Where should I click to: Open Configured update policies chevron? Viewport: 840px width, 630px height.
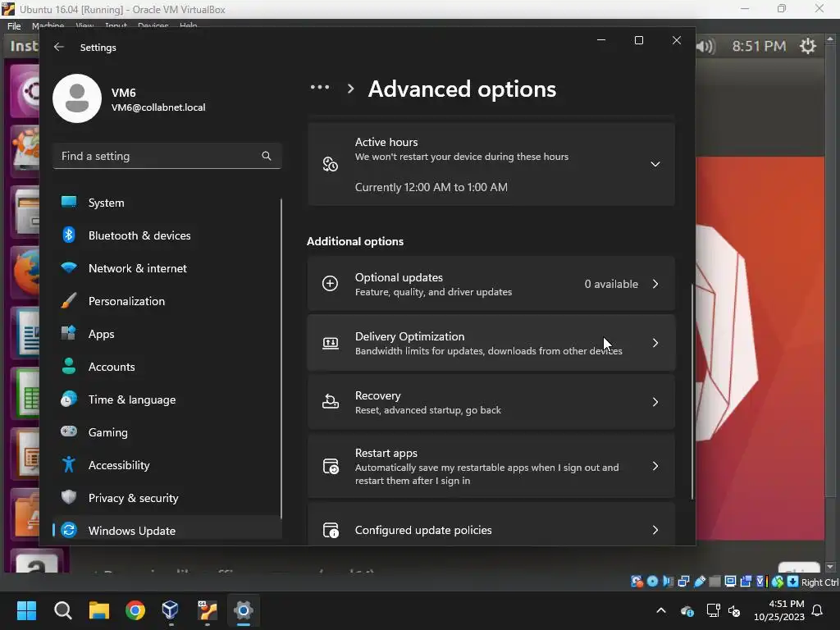pyautogui.click(x=655, y=530)
